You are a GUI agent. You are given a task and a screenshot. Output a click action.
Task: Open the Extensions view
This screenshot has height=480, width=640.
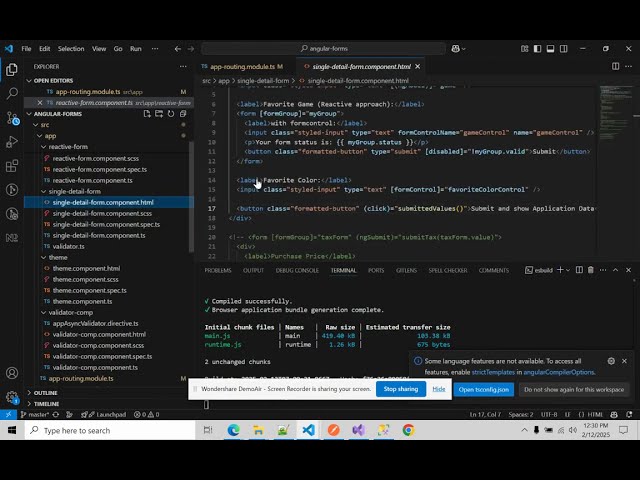(12, 166)
